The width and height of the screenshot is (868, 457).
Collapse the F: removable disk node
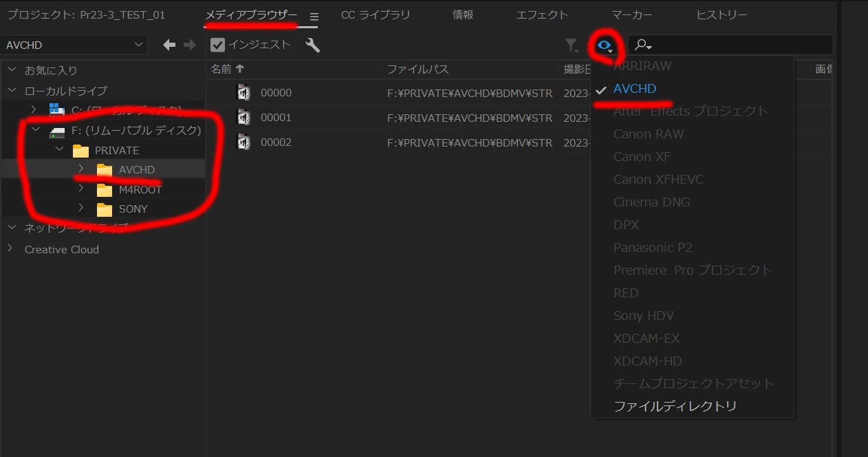35,129
